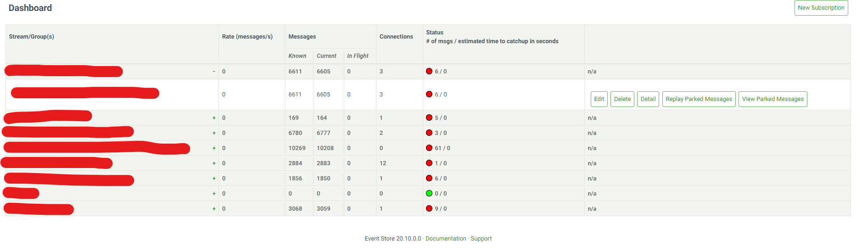Open View Parked Messages
Image resolution: width=868 pixels, height=252 pixels.
click(x=773, y=99)
